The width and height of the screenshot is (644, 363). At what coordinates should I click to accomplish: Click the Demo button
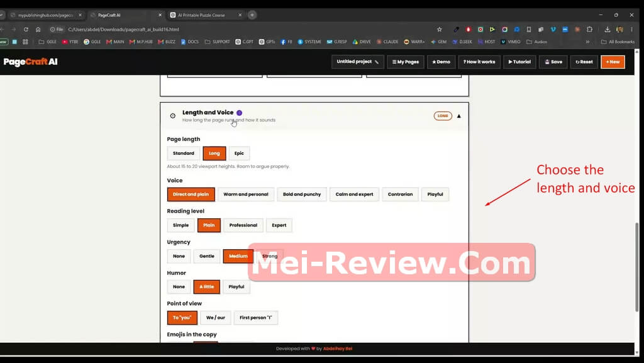(441, 62)
